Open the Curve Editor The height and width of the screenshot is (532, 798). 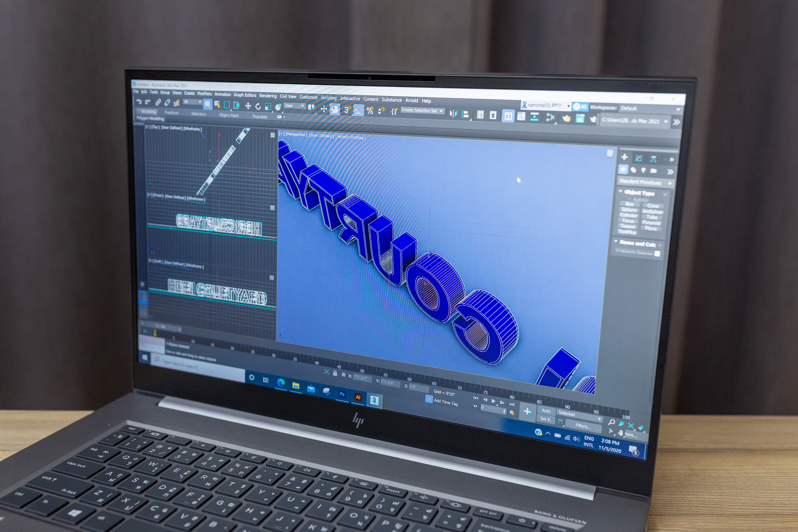[521, 117]
